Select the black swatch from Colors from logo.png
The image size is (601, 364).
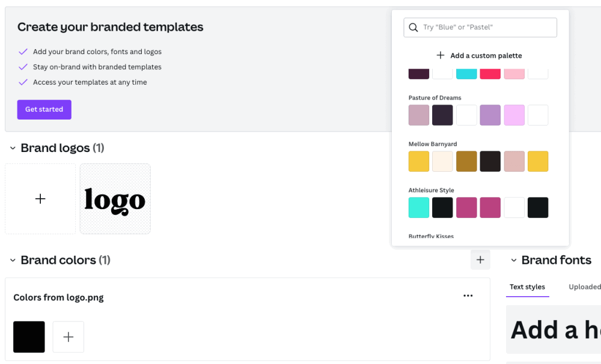pos(28,337)
